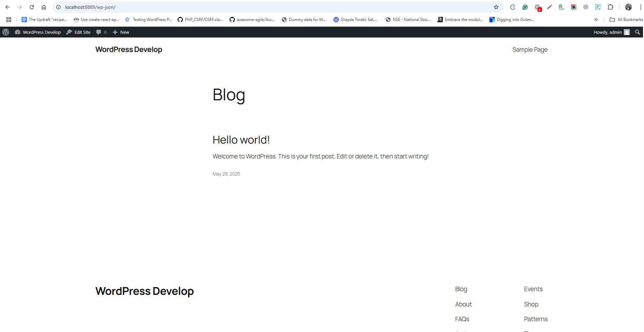
Task: Click the WordPress Develop header site title
Action: point(129,50)
